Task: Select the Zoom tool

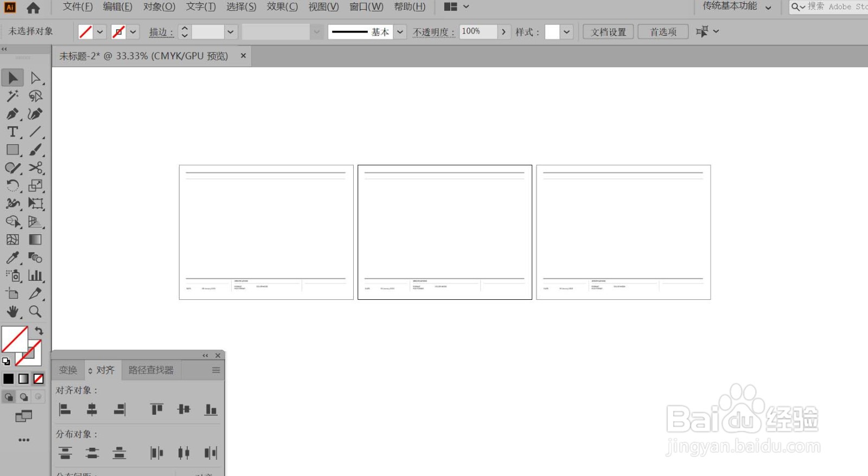Action: pos(36,312)
